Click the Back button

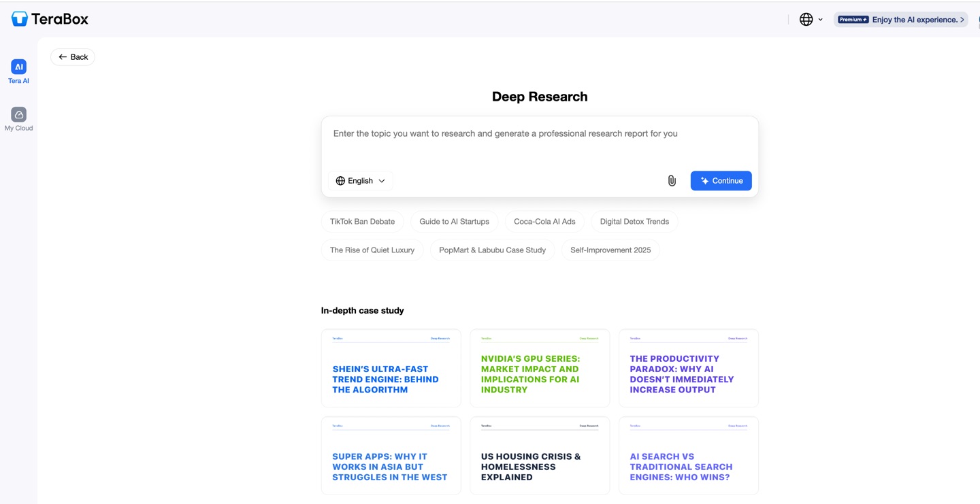pyautogui.click(x=72, y=57)
